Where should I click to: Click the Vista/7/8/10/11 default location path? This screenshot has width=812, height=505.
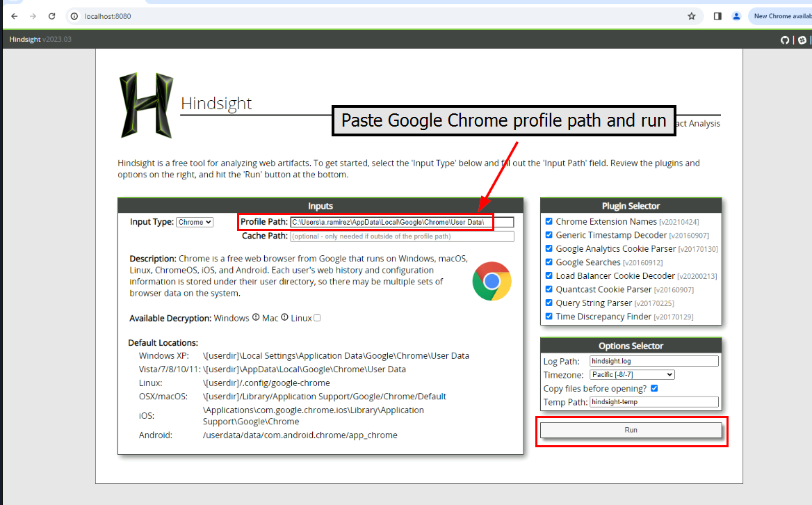pos(304,369)
